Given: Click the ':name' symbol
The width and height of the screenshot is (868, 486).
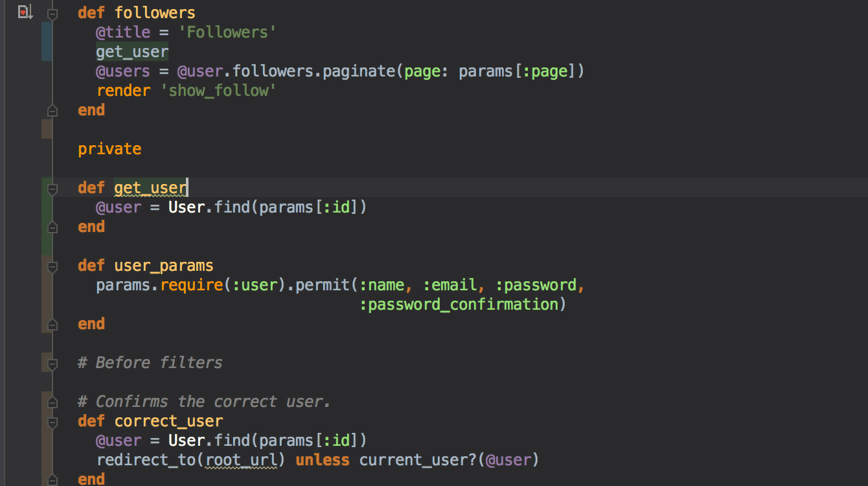Looking at the screenshot, I should [x=382, y=285].
